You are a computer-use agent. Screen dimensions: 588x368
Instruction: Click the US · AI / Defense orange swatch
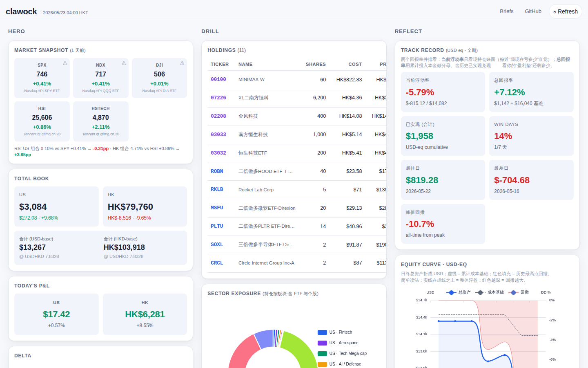point(322,364)
